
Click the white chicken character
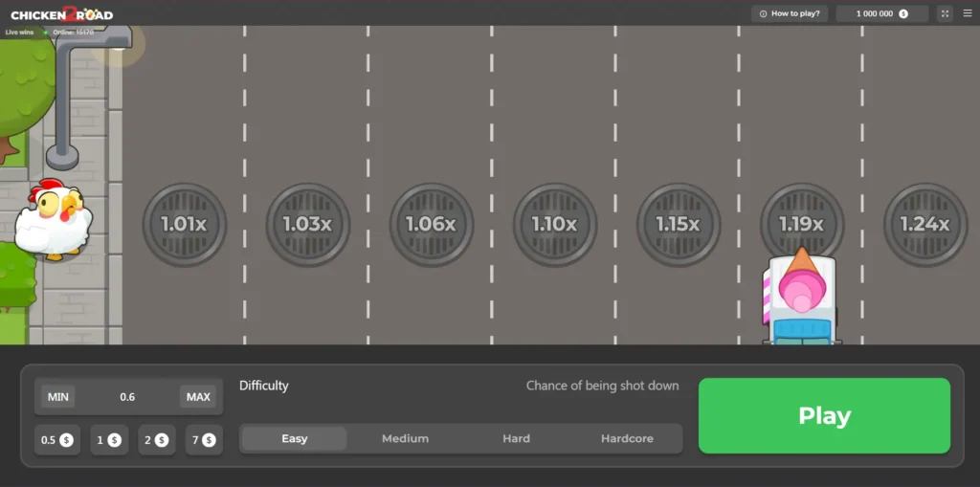click(x=54, y=220)
